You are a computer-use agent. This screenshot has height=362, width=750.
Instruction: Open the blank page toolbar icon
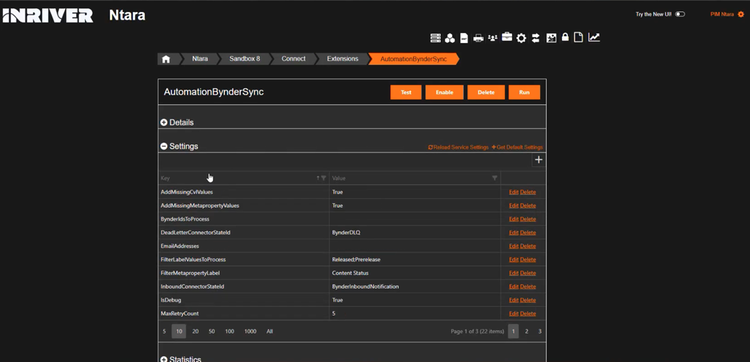[578, 37]
